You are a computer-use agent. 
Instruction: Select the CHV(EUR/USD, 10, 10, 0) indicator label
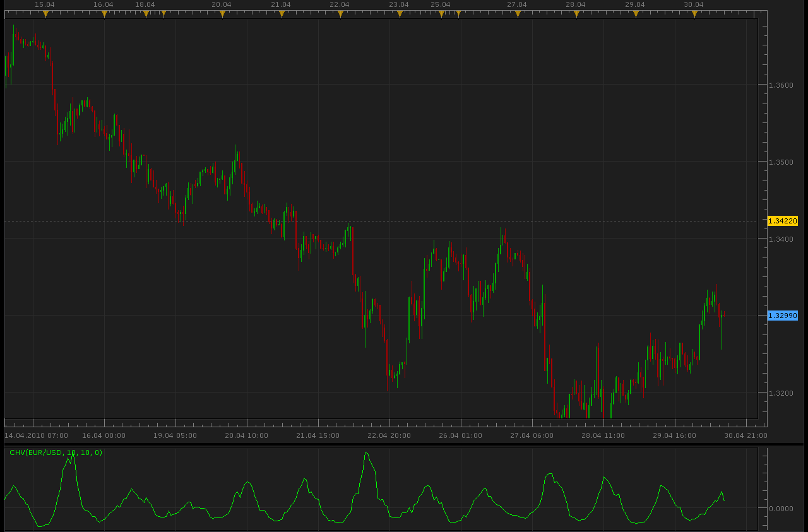click(56, 452)
